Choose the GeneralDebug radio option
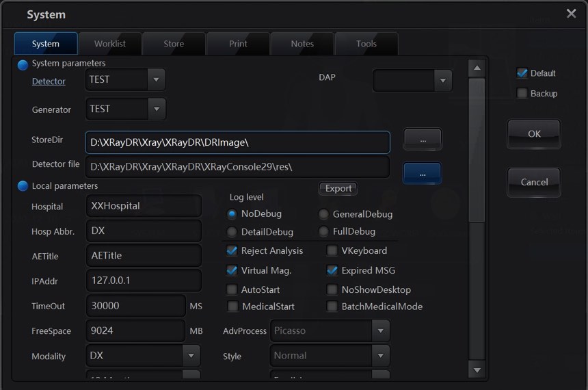The image size is (588, 390). pyautogui.click(x=324, y=214)
